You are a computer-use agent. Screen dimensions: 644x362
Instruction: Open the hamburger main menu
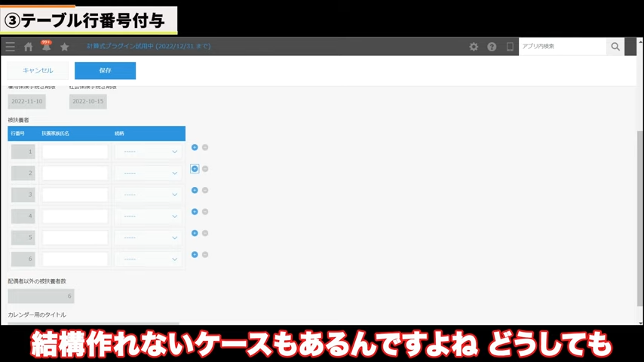tap(11, 47)
